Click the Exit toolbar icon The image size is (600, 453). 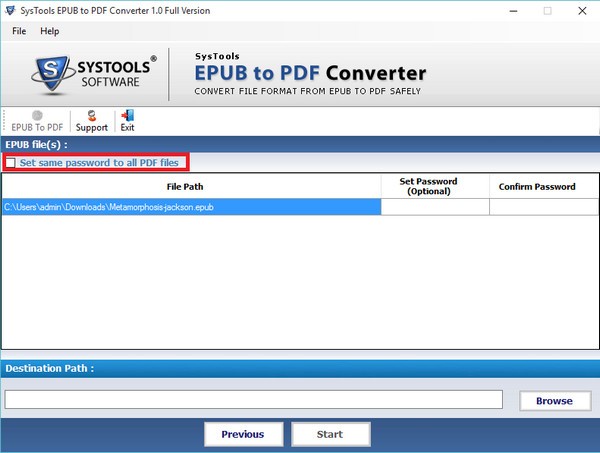(x=127, y=121)
